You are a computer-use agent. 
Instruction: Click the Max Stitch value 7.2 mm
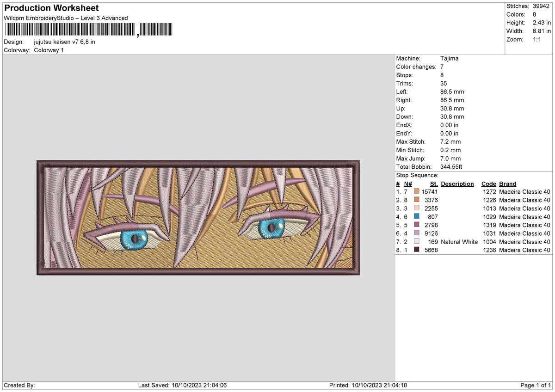click(x=450, y=142)
